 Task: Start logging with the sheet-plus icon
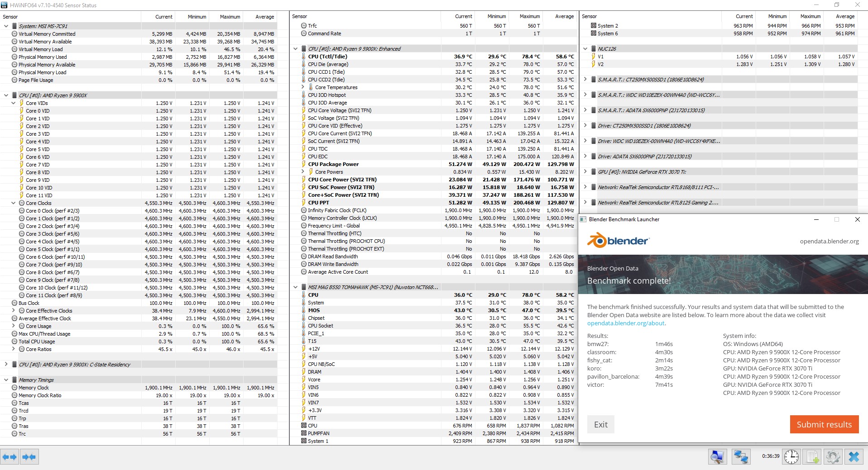[812, 457]
